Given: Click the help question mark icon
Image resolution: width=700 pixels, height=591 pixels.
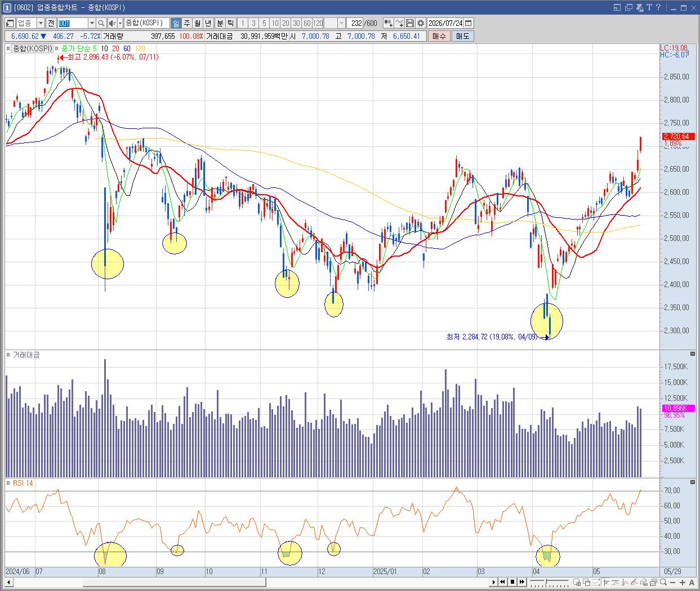Looking at the screenshot, I should [x=658, y=7].
